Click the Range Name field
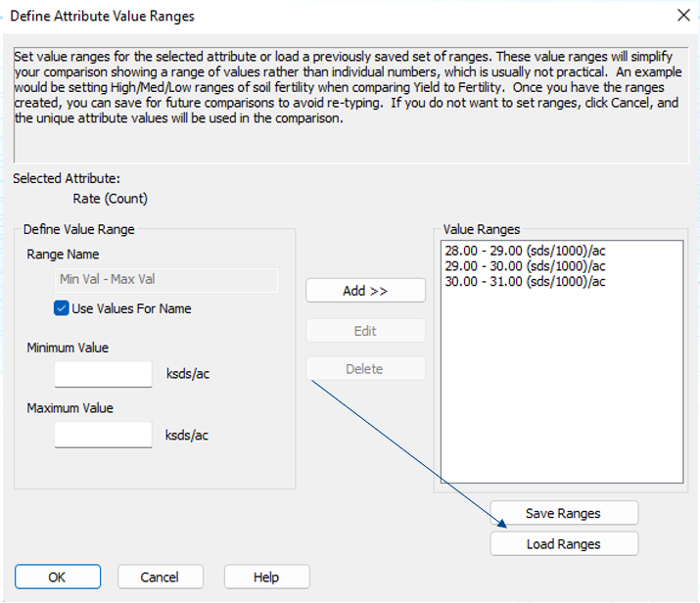The image size is (700, 603). (166, 280)
